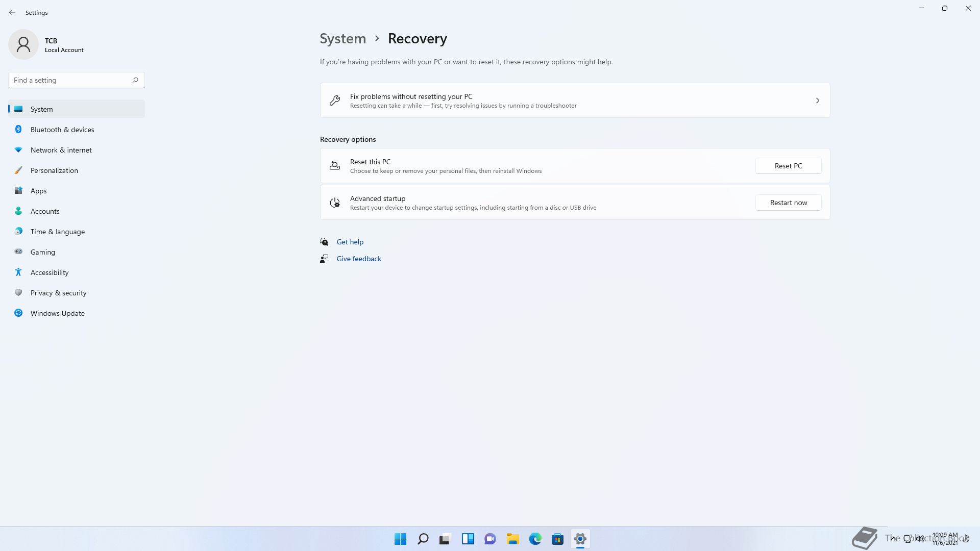Open Chat app in taskbar
This screenshot has height=551, width=980.
click(x=490, y=539)
